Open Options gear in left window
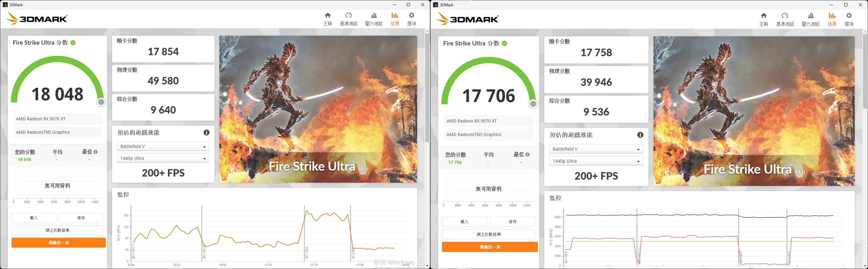868x269 pixels. pyautogui.click(x=412, y=15)
